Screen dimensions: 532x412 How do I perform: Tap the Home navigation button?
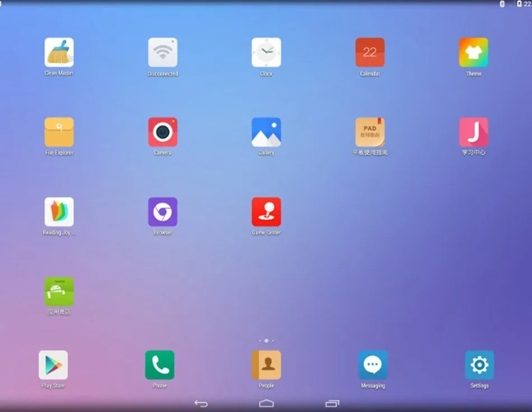tap(267, 404)
